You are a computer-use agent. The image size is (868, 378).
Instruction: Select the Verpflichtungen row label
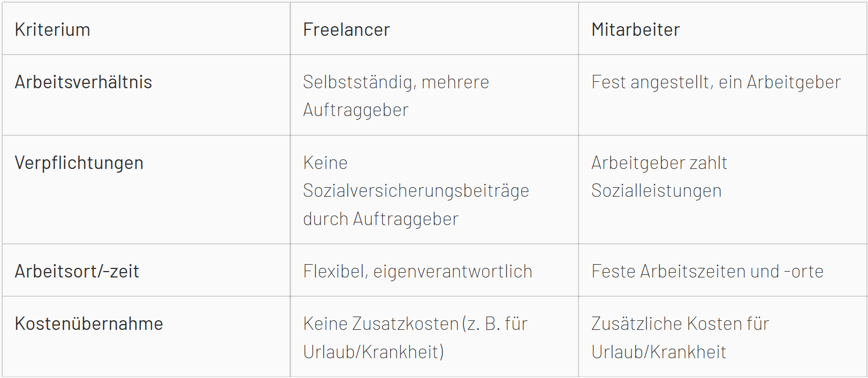tap(79, 163)
